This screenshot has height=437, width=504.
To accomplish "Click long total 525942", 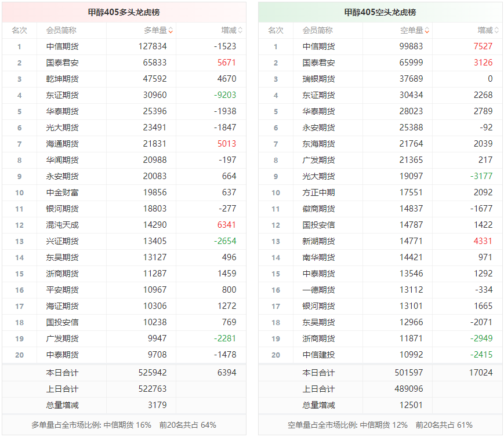I will tap(153, 373).
